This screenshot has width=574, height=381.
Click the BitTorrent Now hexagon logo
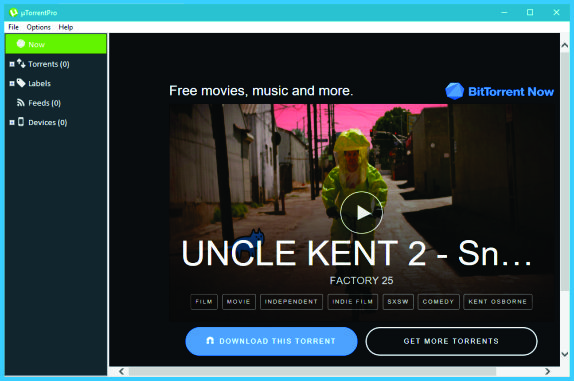pos(454,91)
